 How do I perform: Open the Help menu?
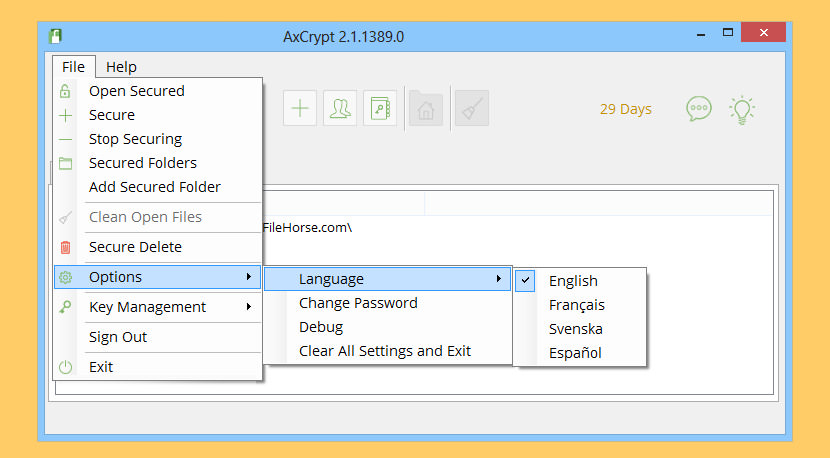click(121, 67)
